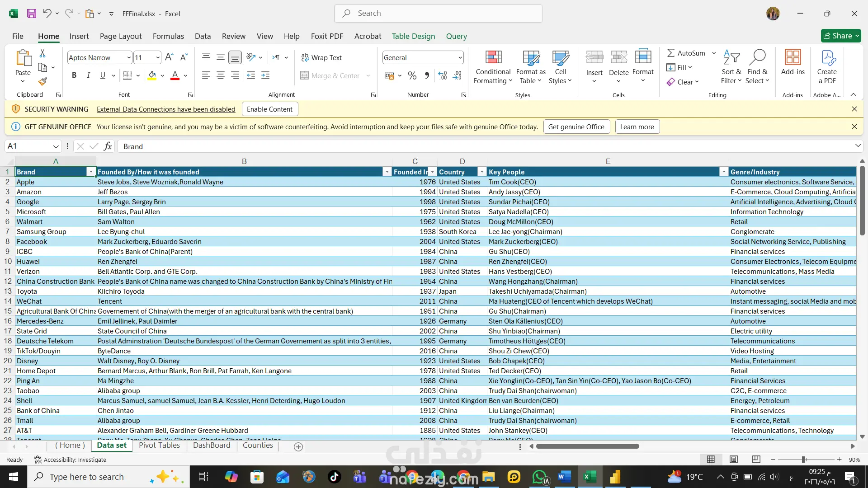This screenshot has height=488, width=868.
Task: Click the Decrease Decimal icon
Action: tap(457, 75)
